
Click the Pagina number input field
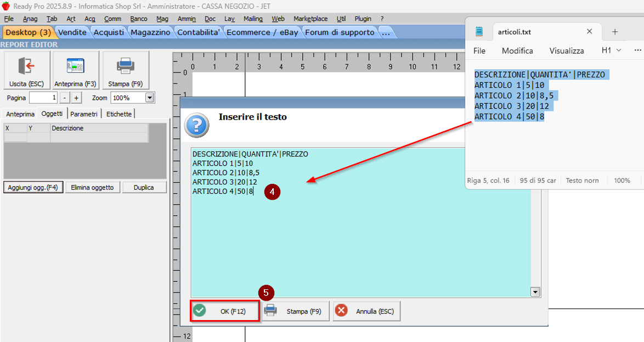tap(43, 98)
